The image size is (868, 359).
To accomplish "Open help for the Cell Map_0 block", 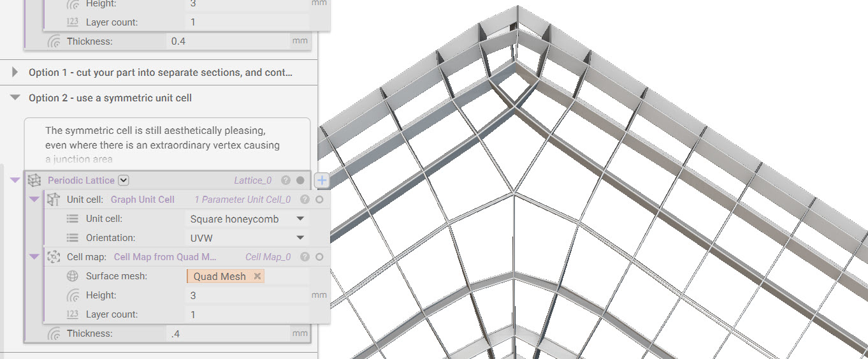I will point(305,257).
